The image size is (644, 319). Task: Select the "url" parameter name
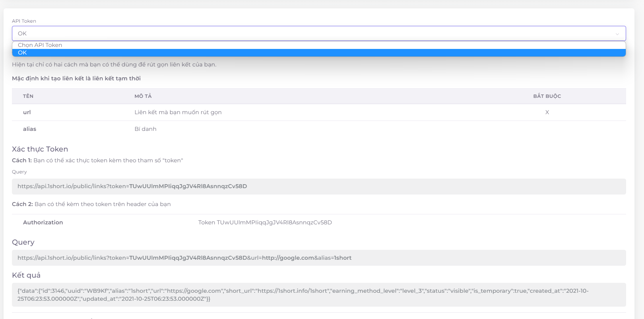(x=27, y=113)
